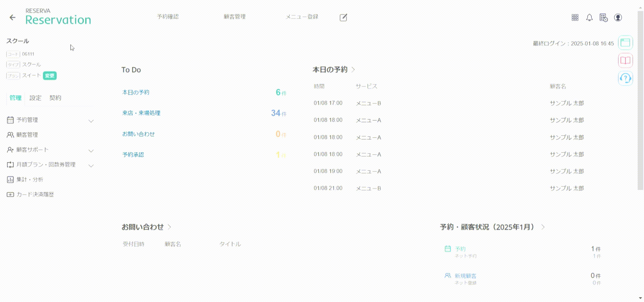Click the 本日の予約 section heading
The width and height of the screenshot is (644, 302).
[x=330, y=70]
